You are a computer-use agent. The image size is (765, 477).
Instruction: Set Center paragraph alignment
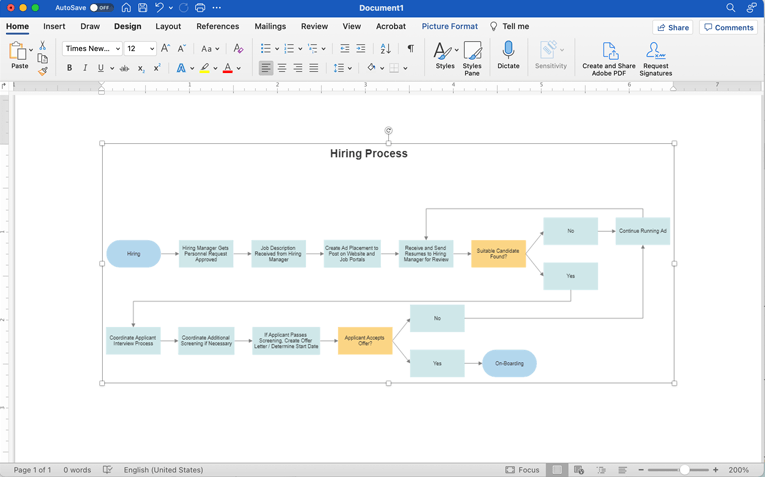pyautogui.click(x=282, y=68)
